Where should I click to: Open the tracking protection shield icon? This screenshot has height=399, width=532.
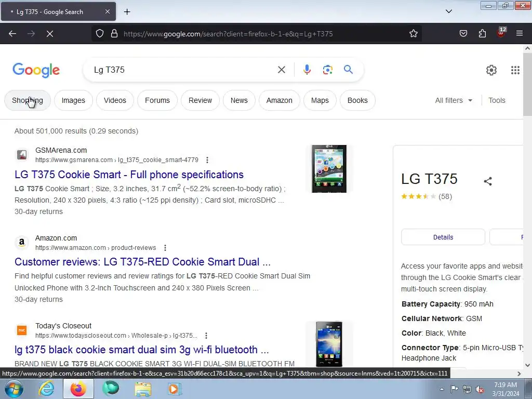click(99, 34)
